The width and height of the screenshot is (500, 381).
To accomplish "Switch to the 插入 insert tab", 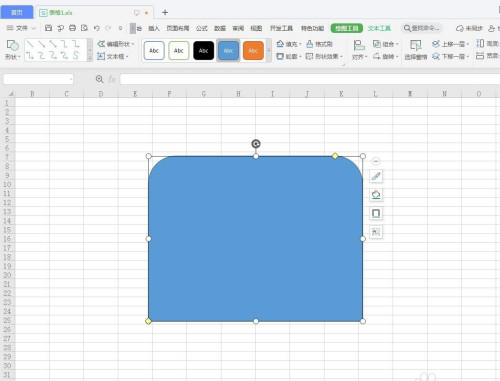I will (x=154, y=28).
